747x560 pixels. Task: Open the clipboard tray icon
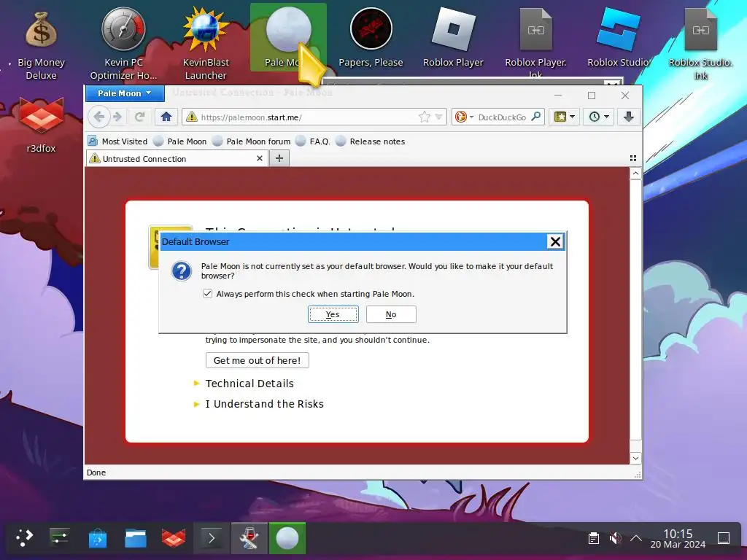coord(594,538)
